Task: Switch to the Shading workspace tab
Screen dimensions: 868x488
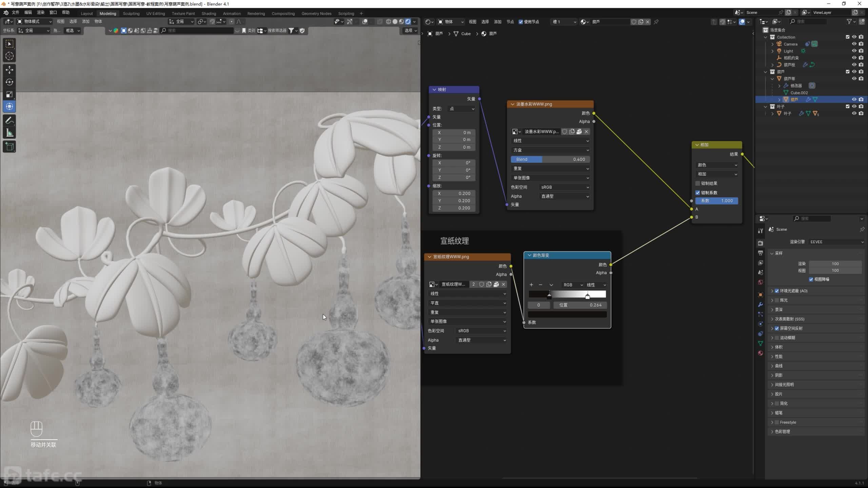Action: click(209, 14)
